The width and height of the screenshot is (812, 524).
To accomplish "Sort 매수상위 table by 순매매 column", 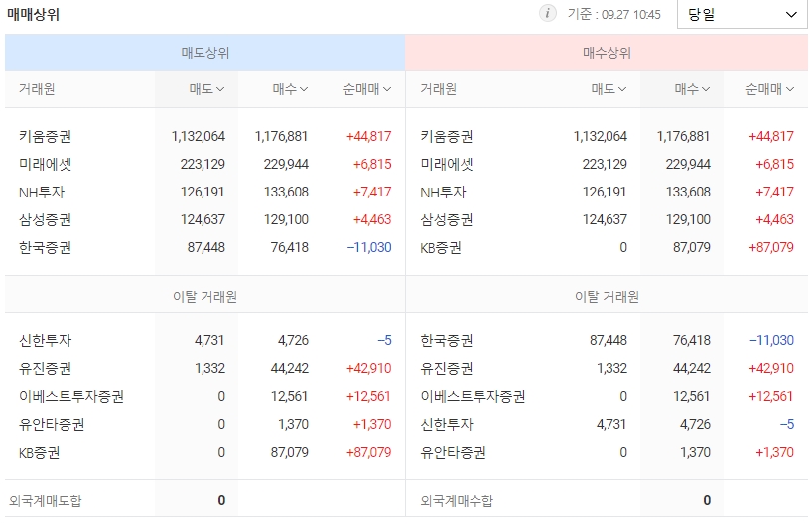I will click(x=769, y=89).
